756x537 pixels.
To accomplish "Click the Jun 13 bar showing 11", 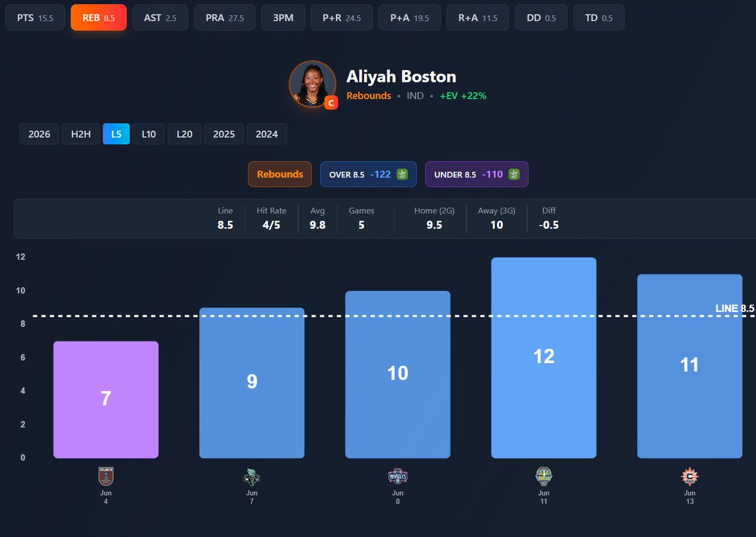I will click(689, 366).
